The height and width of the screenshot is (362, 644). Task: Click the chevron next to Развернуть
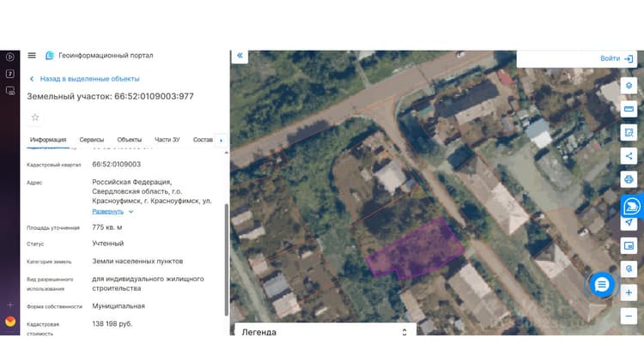131,212
